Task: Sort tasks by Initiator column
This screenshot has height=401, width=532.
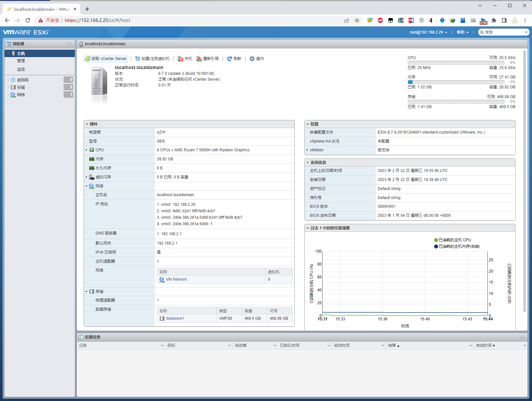Action: click(255, 346)
